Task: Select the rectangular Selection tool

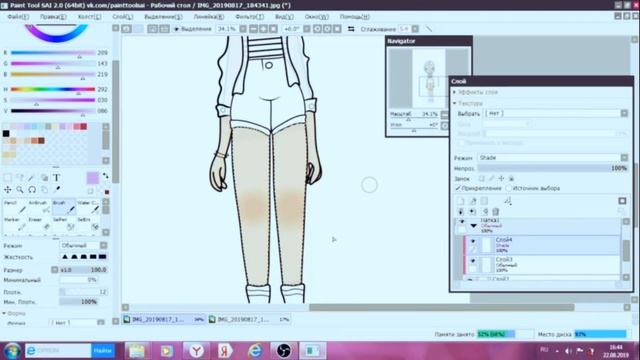Action: pyautogui.click(x=8, y=178)
